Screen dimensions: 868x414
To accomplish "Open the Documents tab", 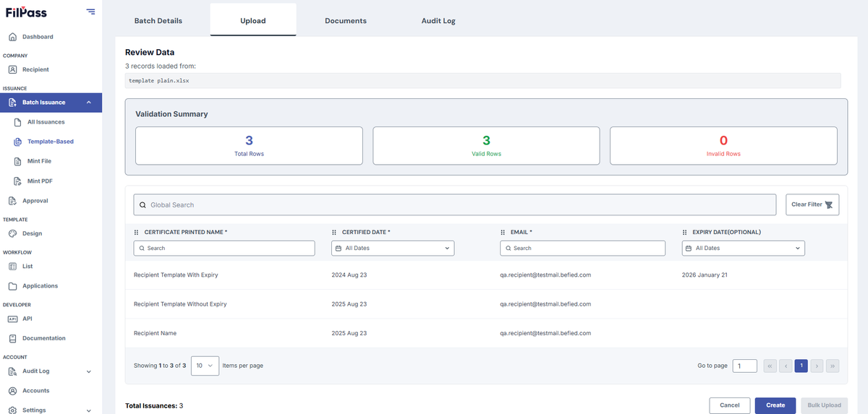I will (x=346, y=21).
